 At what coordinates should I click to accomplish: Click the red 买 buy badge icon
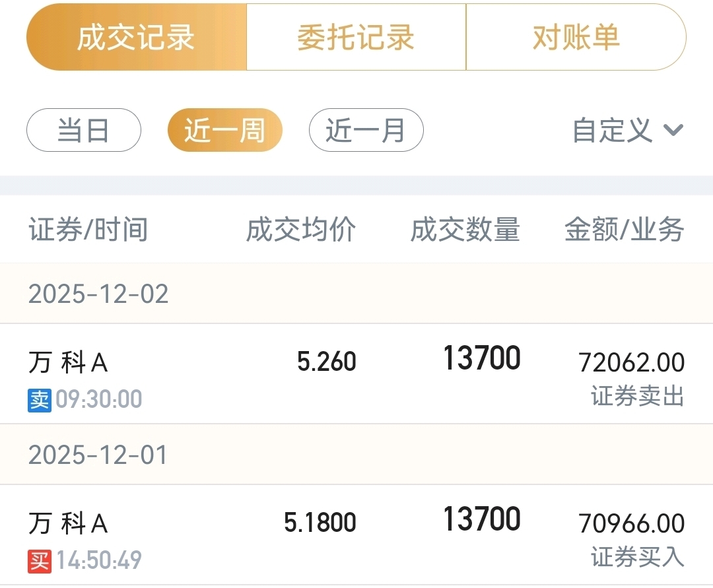pos(40,561)
